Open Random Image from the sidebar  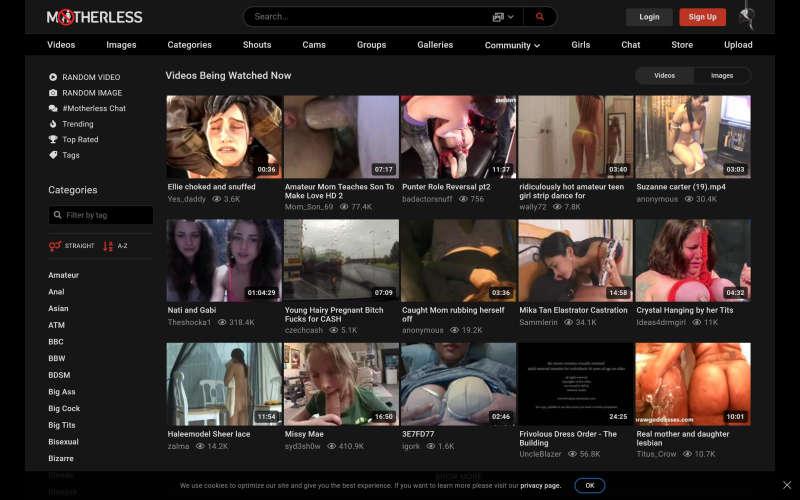click(x=91, y=93)
